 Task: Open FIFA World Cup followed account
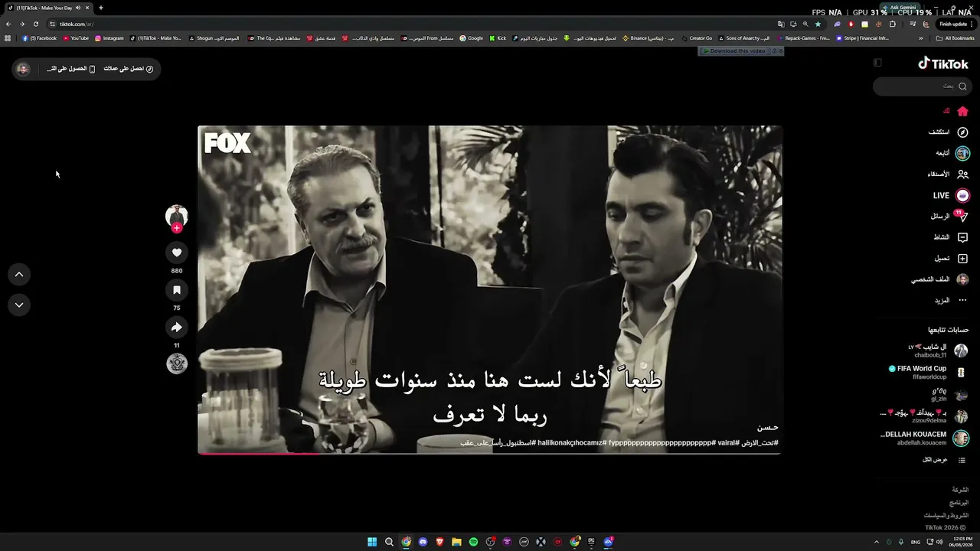[928, 372]
